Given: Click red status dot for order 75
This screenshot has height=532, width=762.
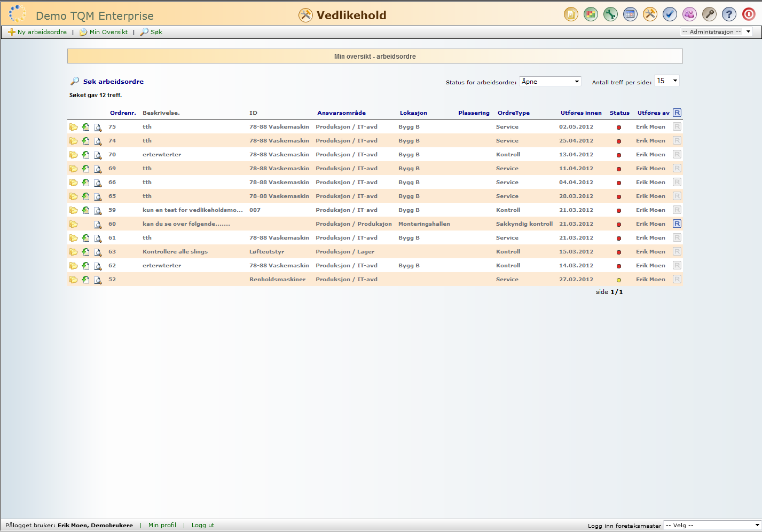Looking at the screenshot, I should click(x=619, y=128).
